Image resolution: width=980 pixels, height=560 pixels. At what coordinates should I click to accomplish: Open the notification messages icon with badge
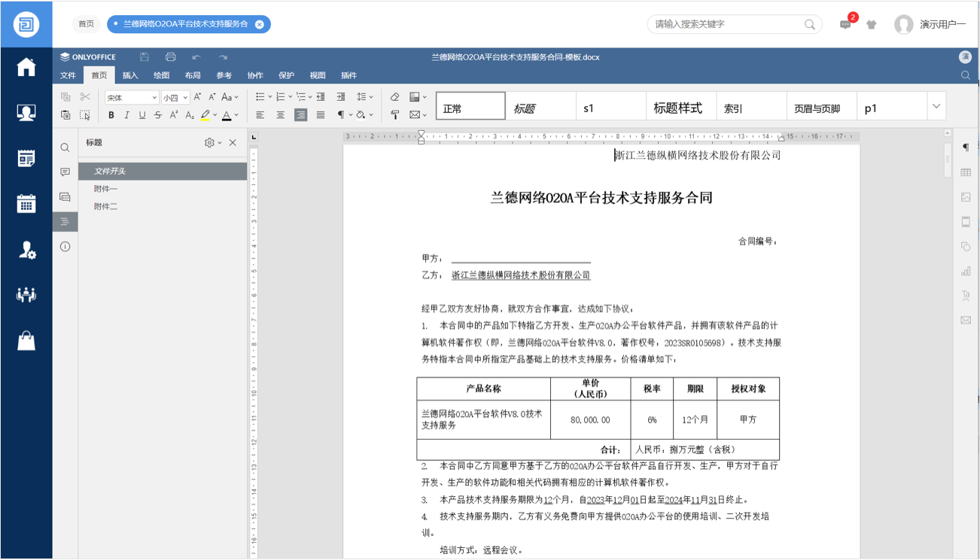pos(845,24)
